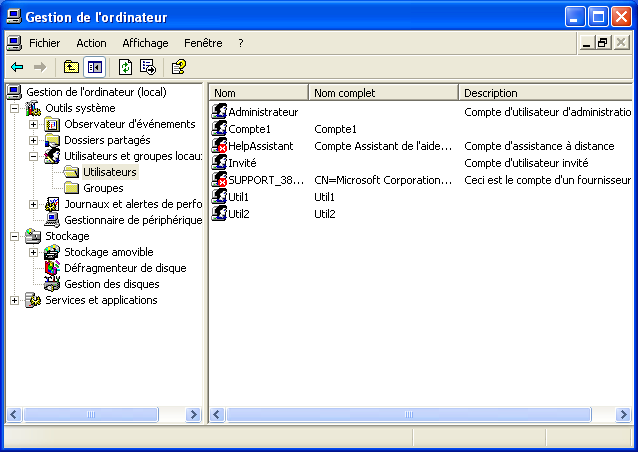Viewport: 638px width, 452px height.
Task: Click 'Ceci est le compte d'un fournisseur' text
Action: pos(548,180)
